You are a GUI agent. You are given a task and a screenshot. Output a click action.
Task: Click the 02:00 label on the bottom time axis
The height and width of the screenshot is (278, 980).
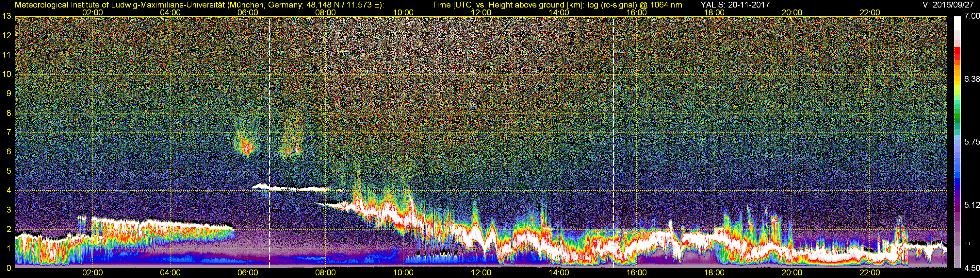[x=92, y=273]
